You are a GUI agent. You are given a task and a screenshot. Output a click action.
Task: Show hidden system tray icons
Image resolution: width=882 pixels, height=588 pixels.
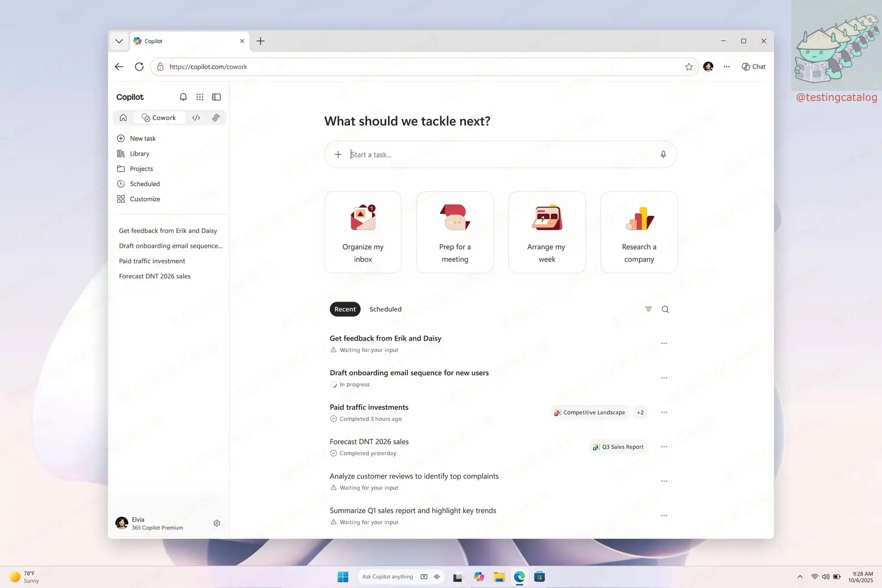pos(800,577)
